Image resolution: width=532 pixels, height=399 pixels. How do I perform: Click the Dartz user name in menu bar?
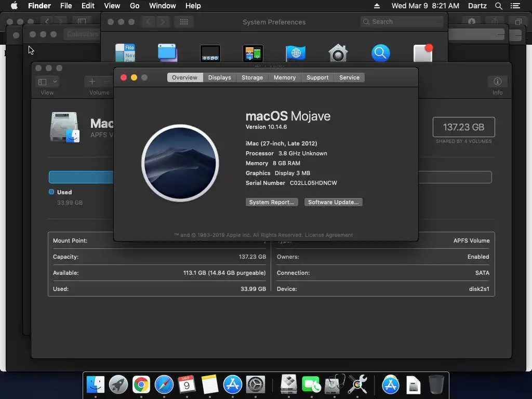[477, 6]
